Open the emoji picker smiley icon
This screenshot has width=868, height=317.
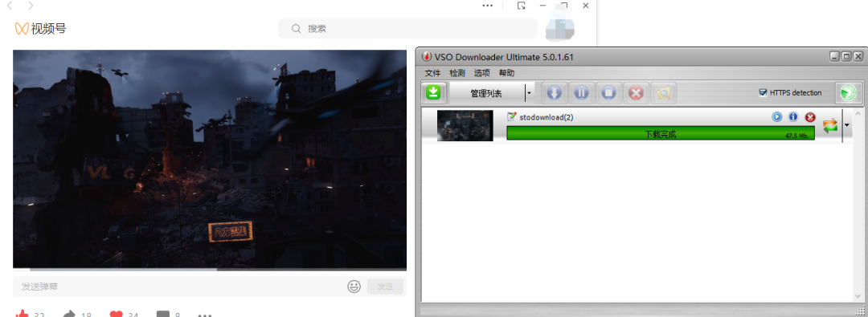pos(354,287)
